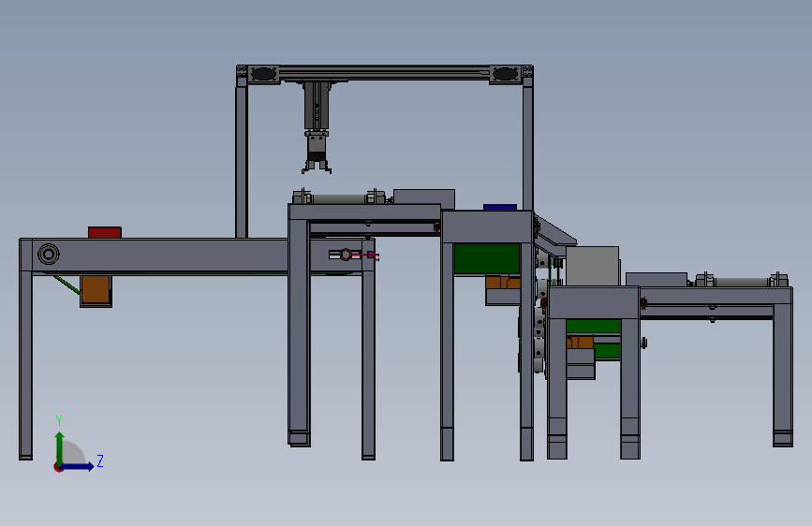This screenshot has width=812, height=526.
Task: Select the blue block on the middle platform
Action: [x=500, y=207]
